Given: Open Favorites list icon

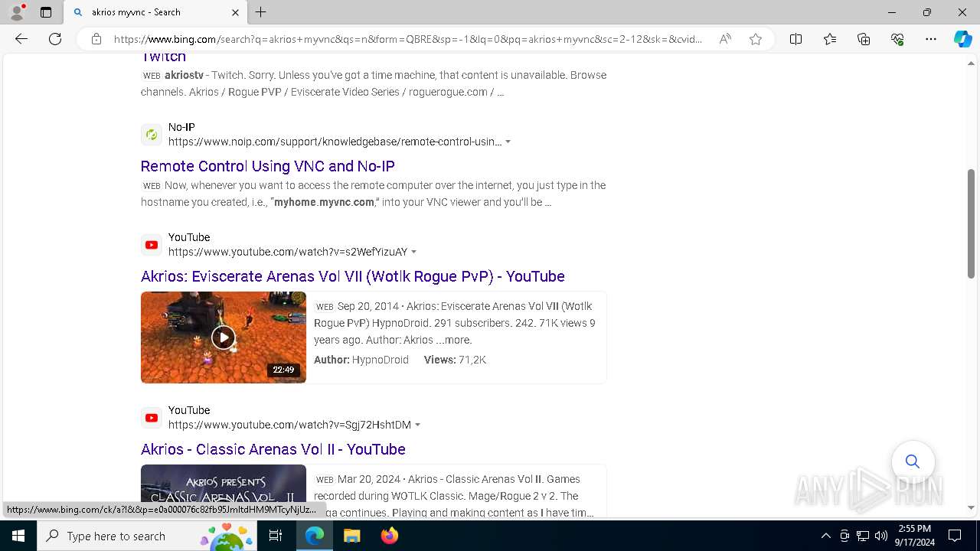Looking at the screenshot, I should click(x=830, y=39).
